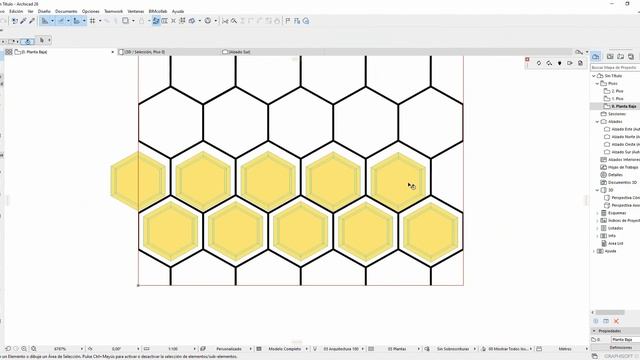This screenshot has width=640, height=360.
Task: Click the inject parameters syringe icon
Action: 31,21
